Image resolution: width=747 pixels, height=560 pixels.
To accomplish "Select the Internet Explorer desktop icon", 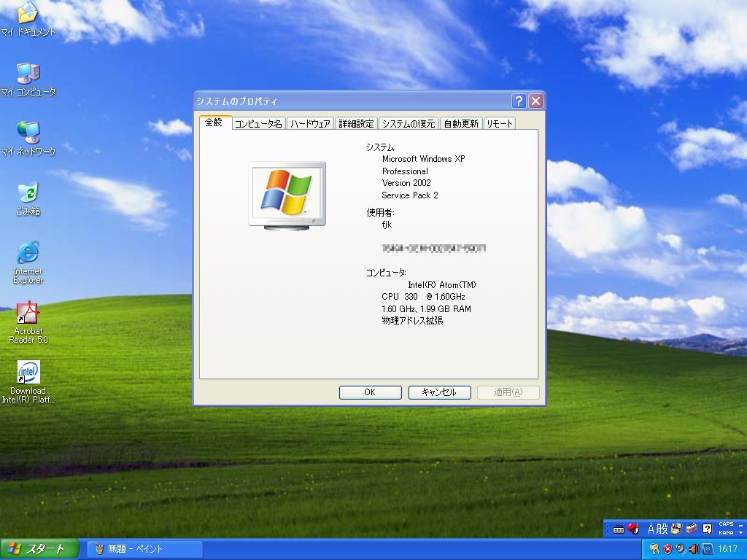I will 28,253.
